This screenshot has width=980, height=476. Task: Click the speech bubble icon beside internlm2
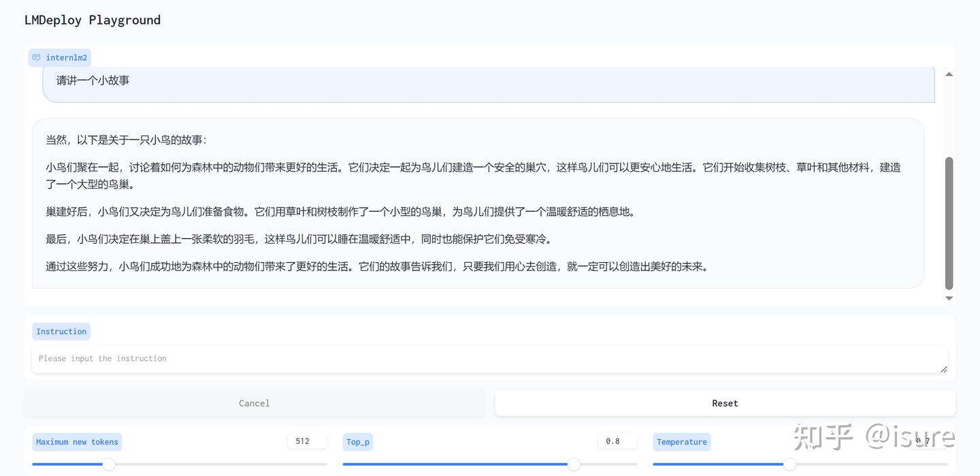tap(35, 57)
